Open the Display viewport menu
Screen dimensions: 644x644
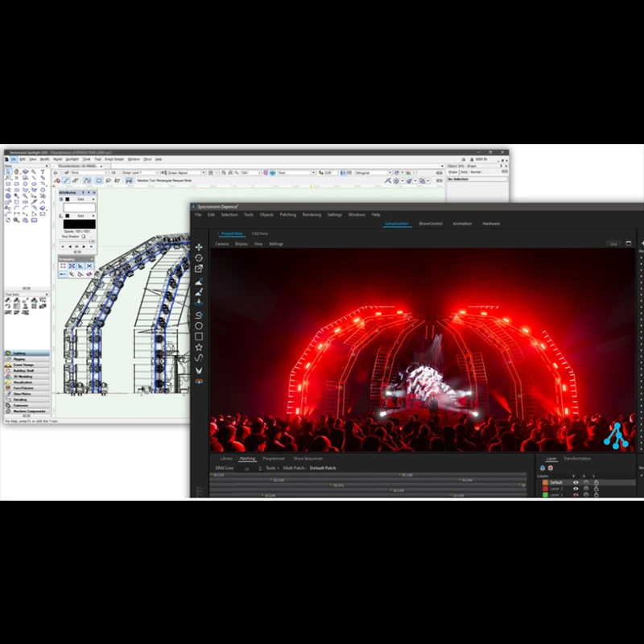(241, 244)
